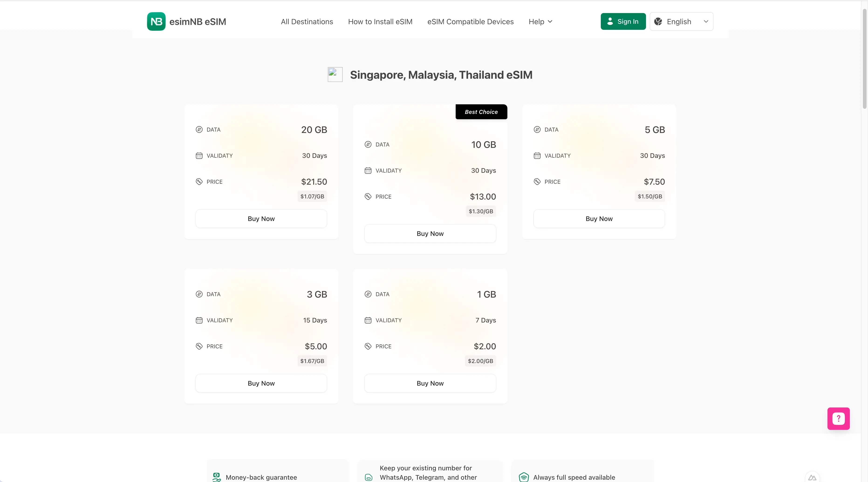
Task: Click the price tag icon in 5 GB card
Action: (537, 182)
